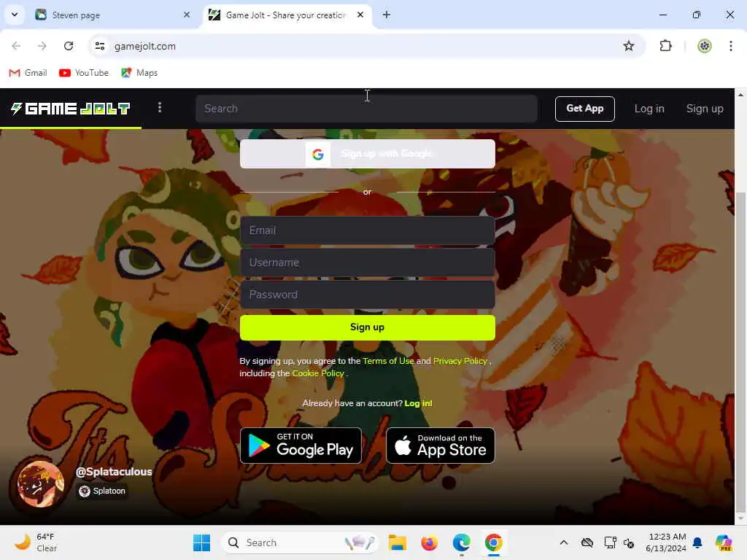Sign up with Google button
This screenshot has height=560, width=747.
point(368,154)
